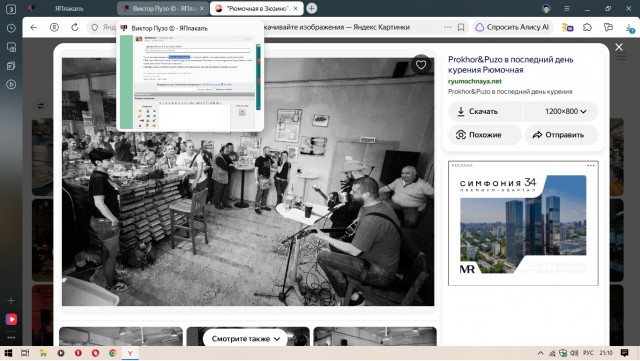Open File Explorer from the taskbar
Image resolution: width=640 pixels, height=361 pixels.
pyautogui.click(x=43, y=353)
